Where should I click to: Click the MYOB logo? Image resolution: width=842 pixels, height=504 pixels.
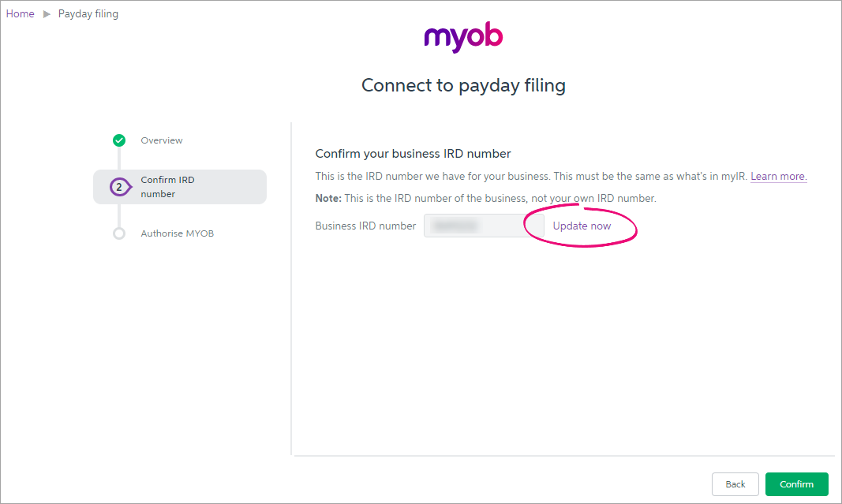[463, 37]
